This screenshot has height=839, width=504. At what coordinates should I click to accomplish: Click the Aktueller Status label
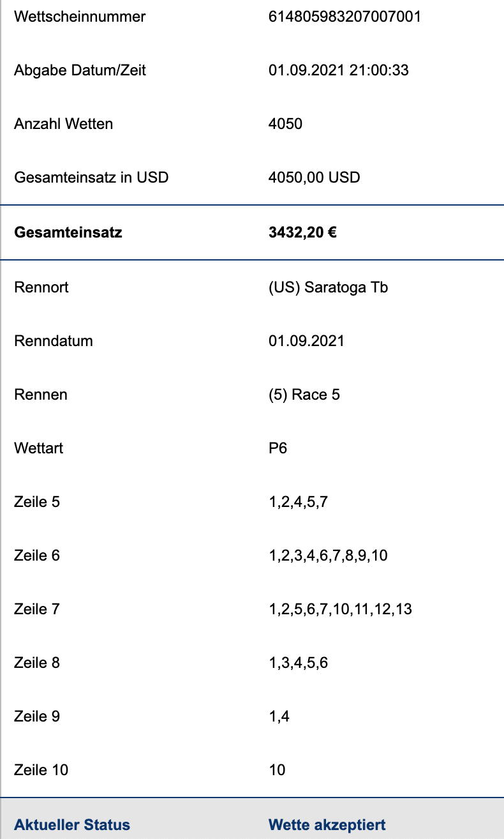click(x=72, y=825)
